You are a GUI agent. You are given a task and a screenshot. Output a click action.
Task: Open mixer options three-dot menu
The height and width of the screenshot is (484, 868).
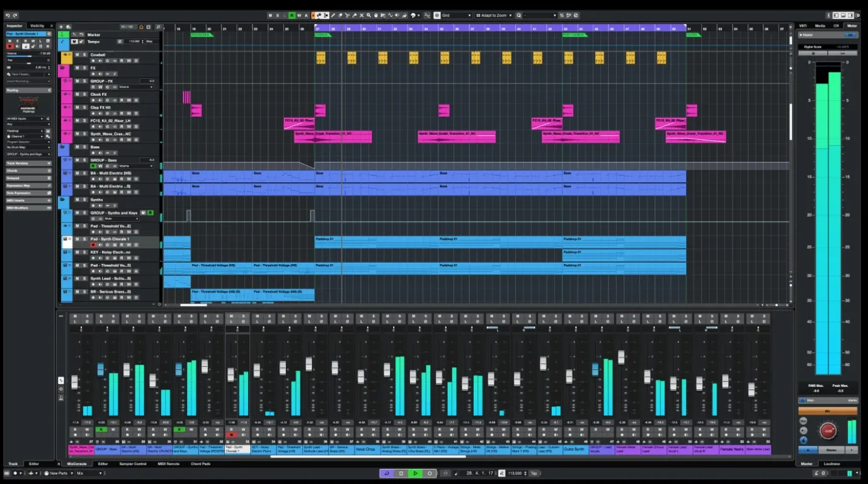tap(61, 315)
